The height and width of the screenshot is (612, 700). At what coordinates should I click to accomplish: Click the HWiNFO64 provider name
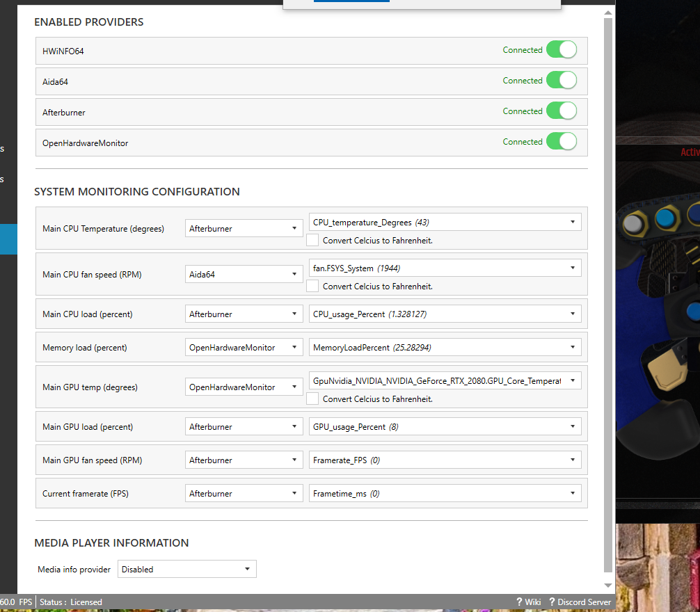pos(63,51)
